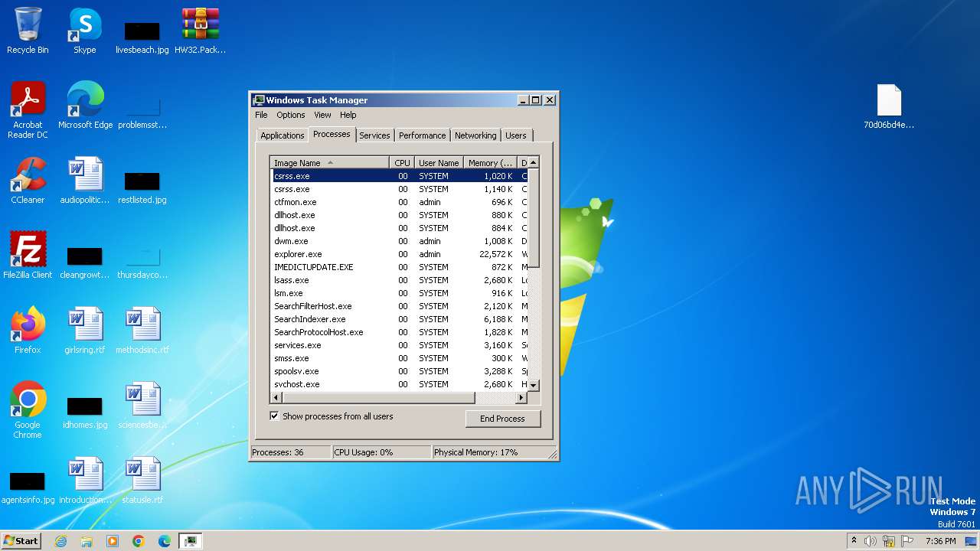The width and height of the screenshot is (980, 551).
Task: Open CCleaner desktop shortcut
Action: coord(28,181)
